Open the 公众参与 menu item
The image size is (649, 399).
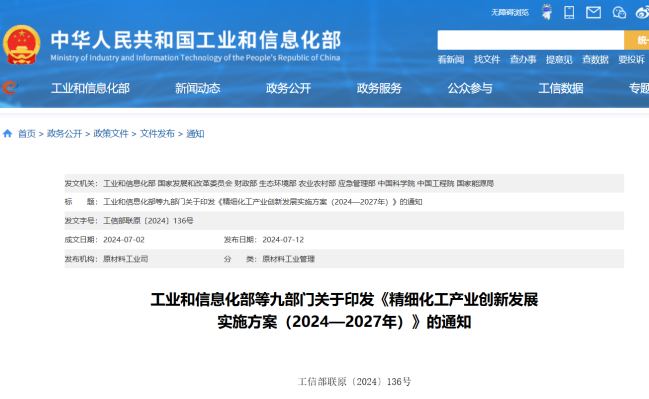(470, 88)
